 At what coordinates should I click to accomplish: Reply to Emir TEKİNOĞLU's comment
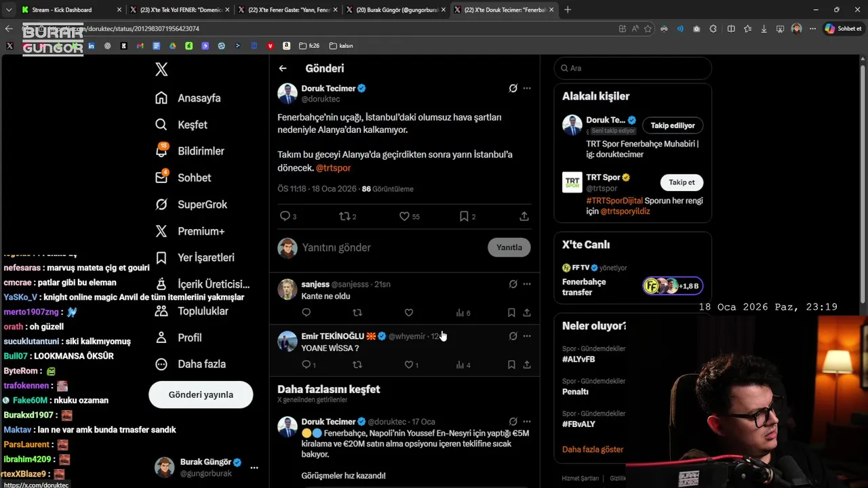coord(306,365)
